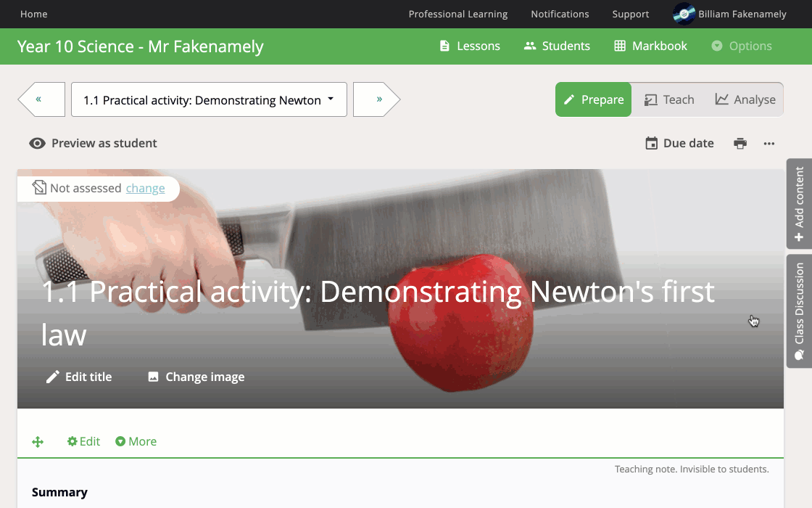Preview as student via eye icon

tap(37, 144)
